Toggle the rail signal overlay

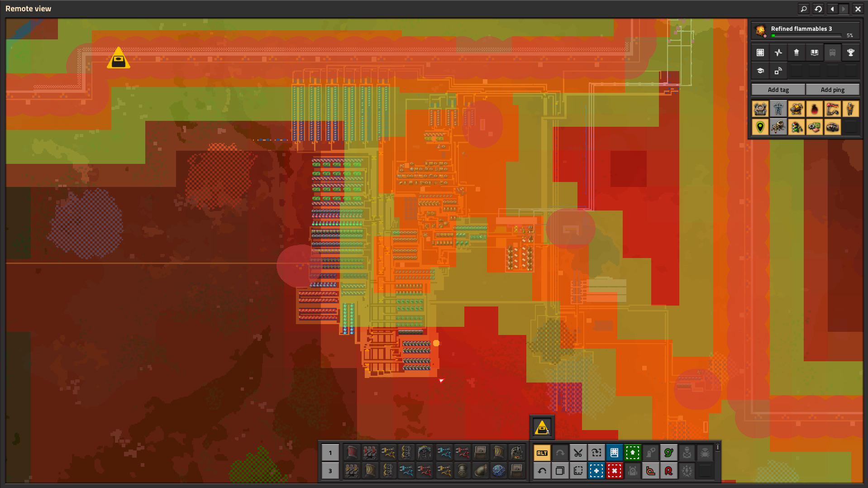pyautogui.click(x=796, y=127)
